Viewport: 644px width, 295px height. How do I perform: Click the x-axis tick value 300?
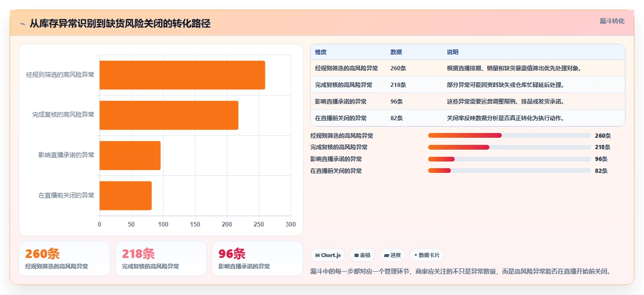(x=291, y=224)
